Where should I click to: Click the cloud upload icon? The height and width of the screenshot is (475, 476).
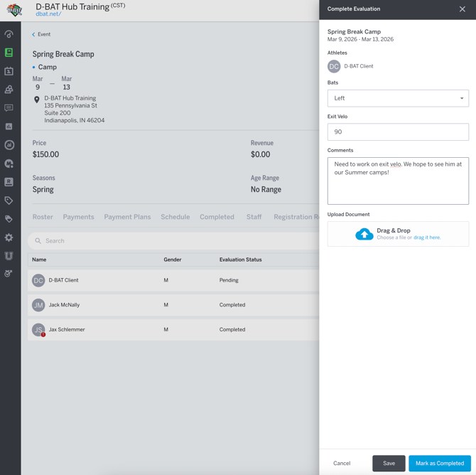364,234
